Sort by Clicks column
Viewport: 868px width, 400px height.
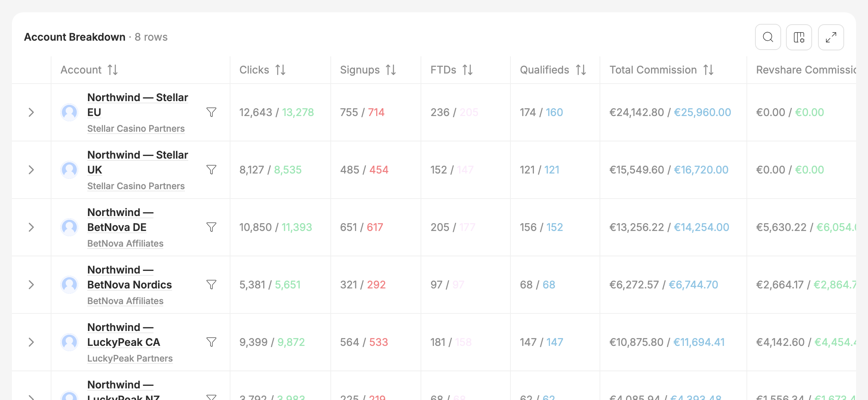(280, 70)
